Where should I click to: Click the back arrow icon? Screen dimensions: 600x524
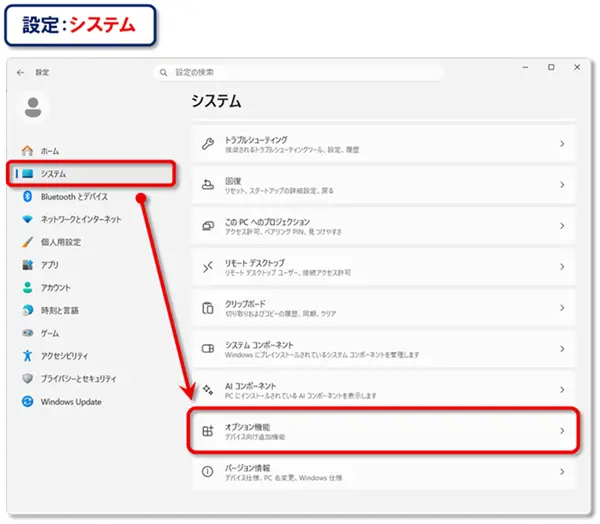pos(20,72)
